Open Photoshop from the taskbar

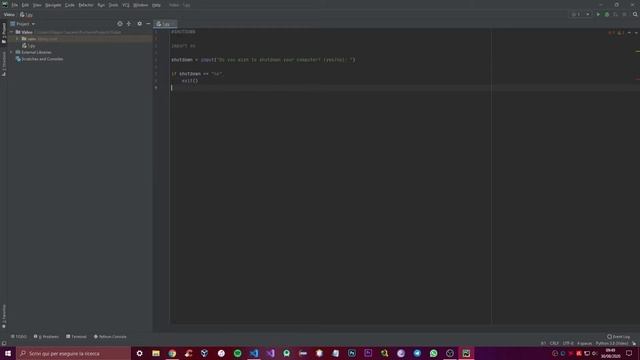click(352, 353)
